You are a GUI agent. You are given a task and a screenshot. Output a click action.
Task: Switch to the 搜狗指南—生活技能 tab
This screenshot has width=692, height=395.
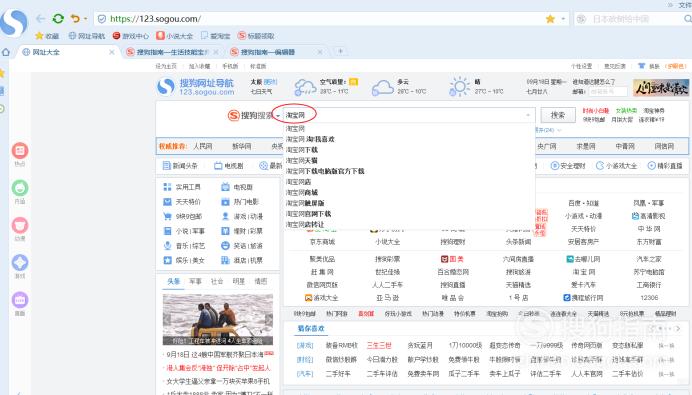pyautogui.click(x=172, y=52)
